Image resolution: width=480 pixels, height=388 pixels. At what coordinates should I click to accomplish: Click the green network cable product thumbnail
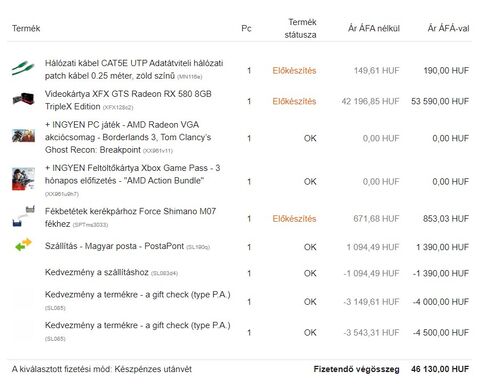coord(23,69)
